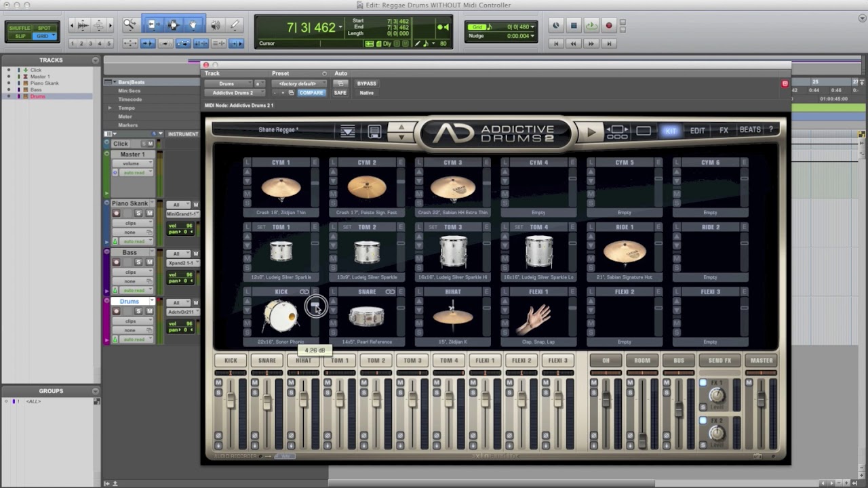Adjust the MASTER channel fader

pyautogui.click(x=762, y=400)
